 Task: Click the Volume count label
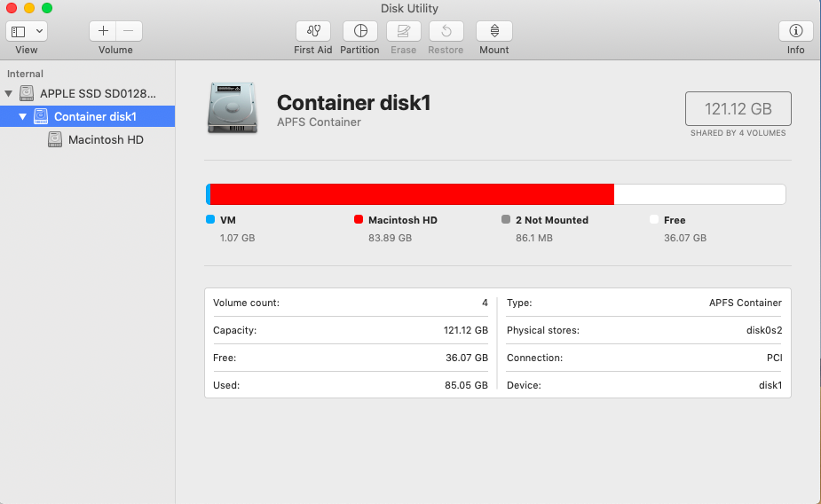tap(246, 303)
